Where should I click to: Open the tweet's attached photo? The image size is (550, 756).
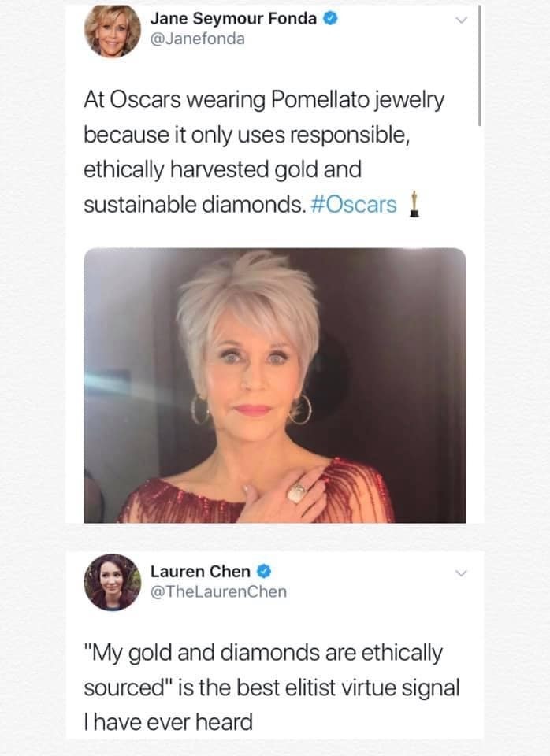click(275, 385)
